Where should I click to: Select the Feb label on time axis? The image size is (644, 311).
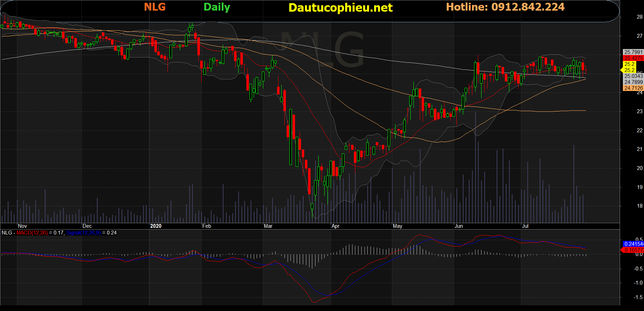207,226
